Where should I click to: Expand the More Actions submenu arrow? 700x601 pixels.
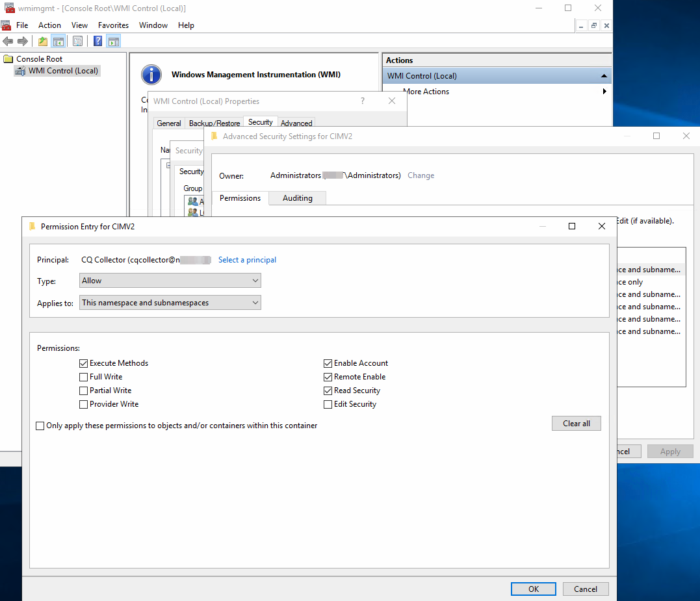[x=604, y=92]
